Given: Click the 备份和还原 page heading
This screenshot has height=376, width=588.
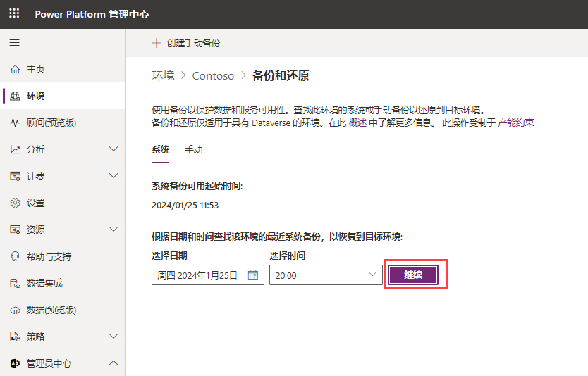Looking at the screenshot, I should coord(281,75).
